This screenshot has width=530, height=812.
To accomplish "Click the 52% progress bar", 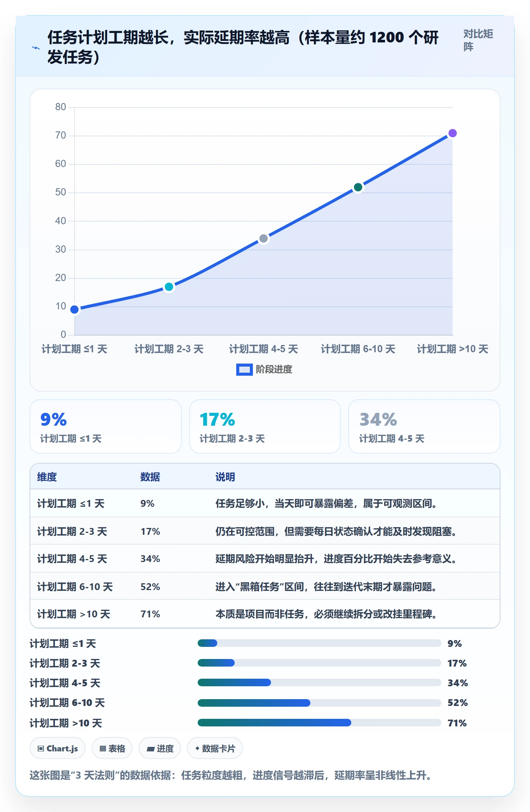I will coord(319,703).
